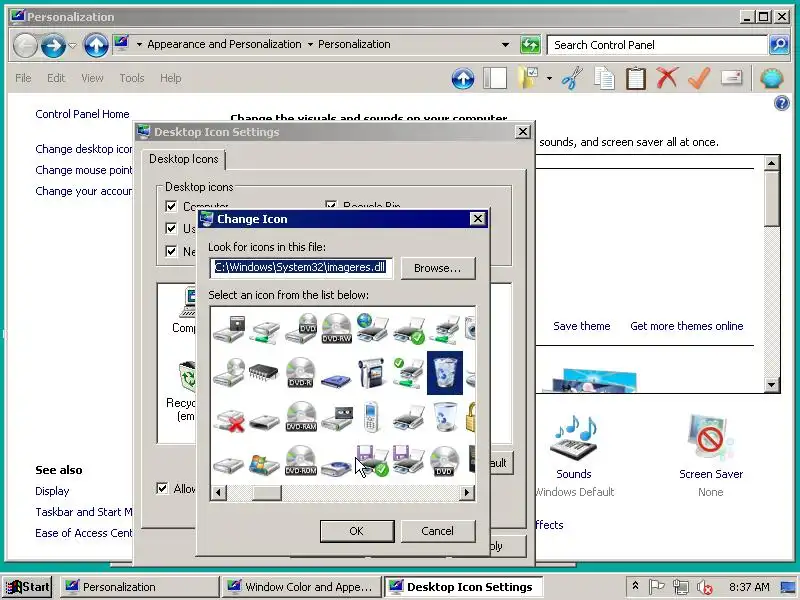The image size is (800, 600).
Task: Click the icon list left scroll arrow
Action: pyautogui.click(x=218, y=492)
